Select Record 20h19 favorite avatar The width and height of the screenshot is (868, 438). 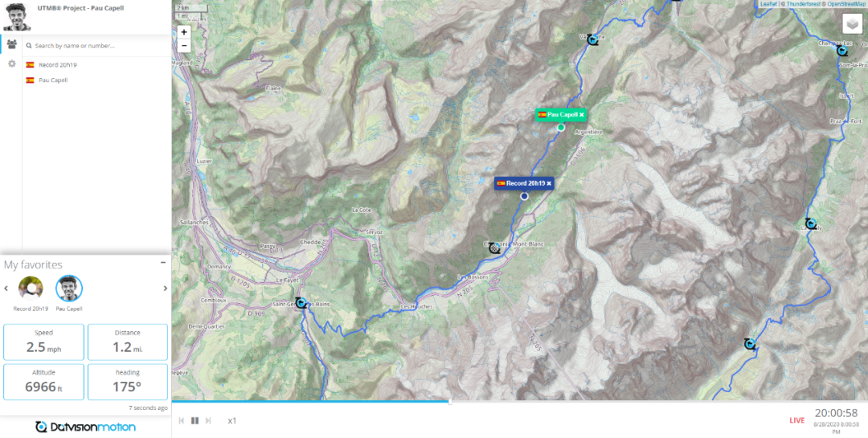31,288
